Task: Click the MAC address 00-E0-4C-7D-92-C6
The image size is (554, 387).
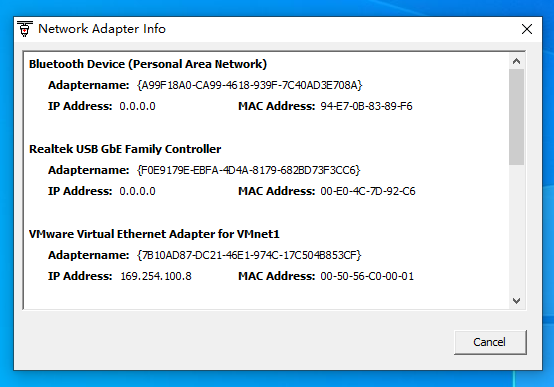Action: tap(368, 191)
